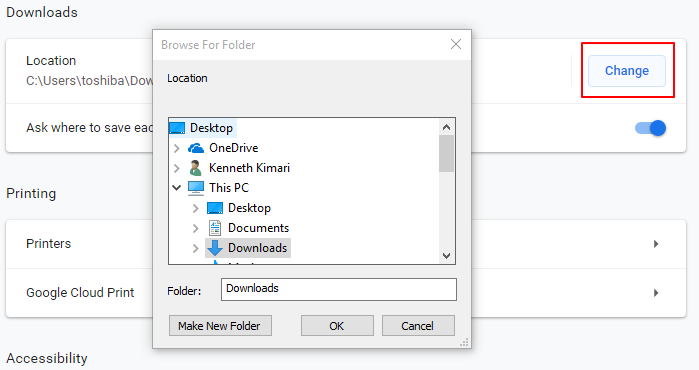This screenshot has height=370, width=699.
Task: Expand the Kenneth Kimari node
Action: point(177,168)
